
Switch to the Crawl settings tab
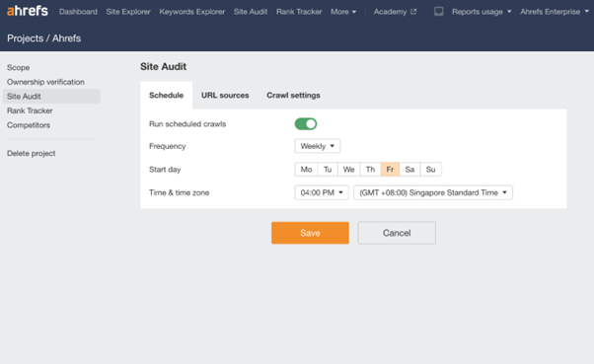point(293,95)
